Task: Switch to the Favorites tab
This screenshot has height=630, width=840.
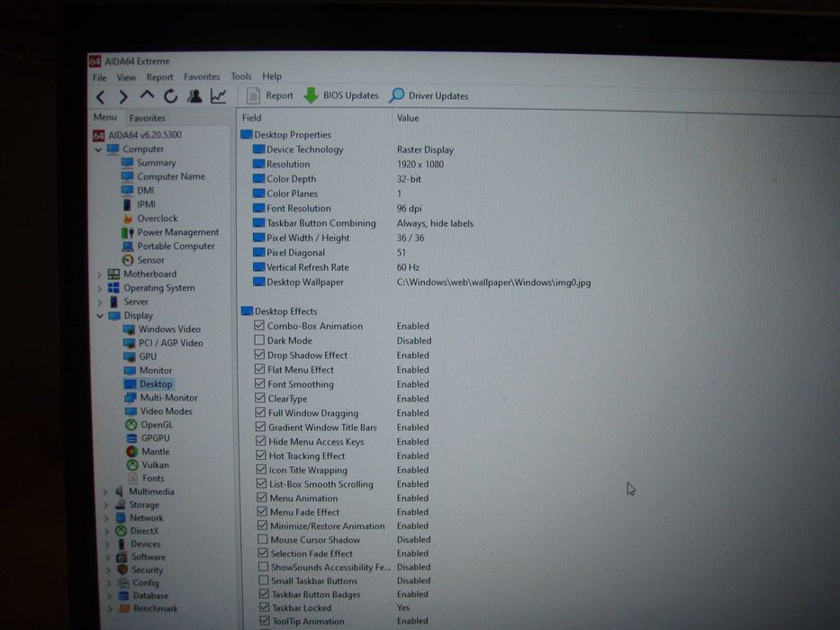Action: point(148,118)
